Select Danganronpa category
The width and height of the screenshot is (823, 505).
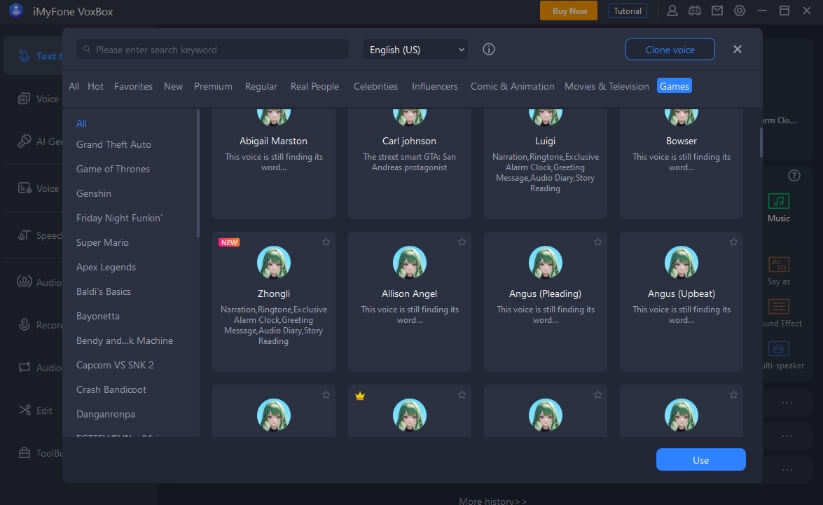(x=105, y=414)
